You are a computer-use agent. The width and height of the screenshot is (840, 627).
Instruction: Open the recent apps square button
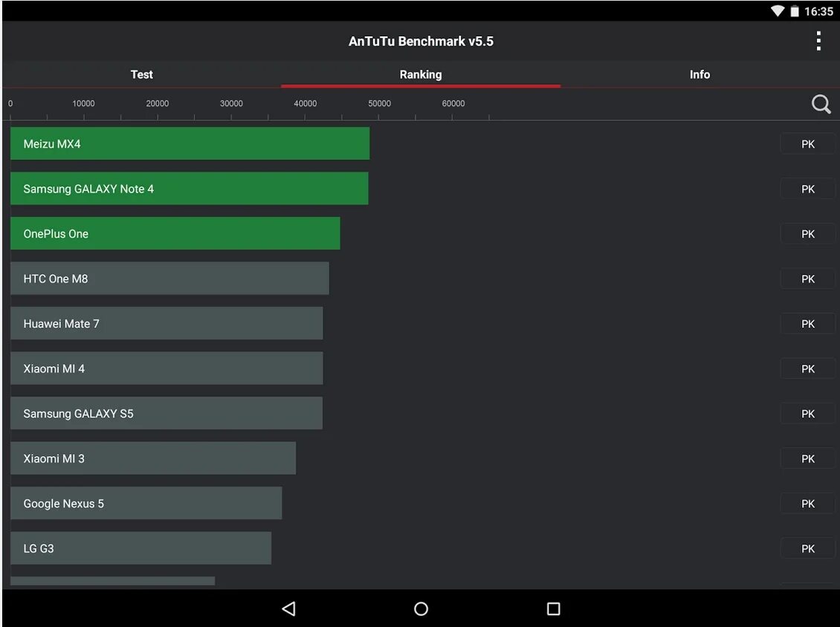553,608
